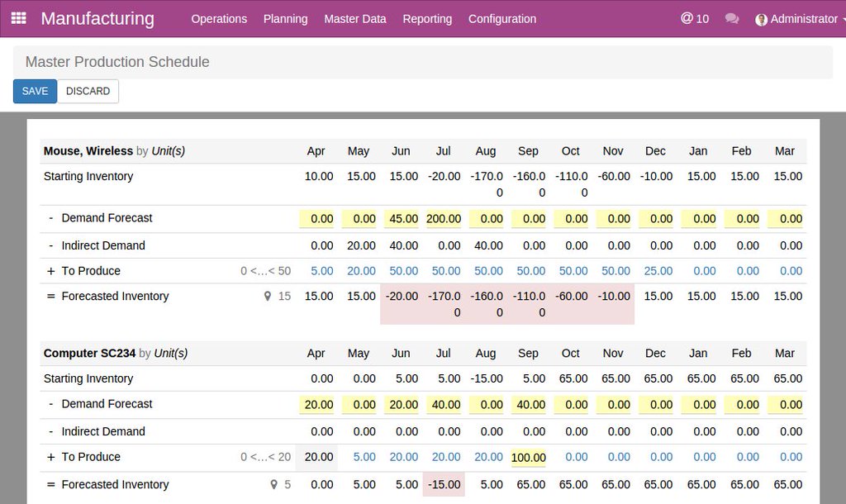Open the messaging conversations icon
Viewport: 846px width, 504px height.
(732, 18)
